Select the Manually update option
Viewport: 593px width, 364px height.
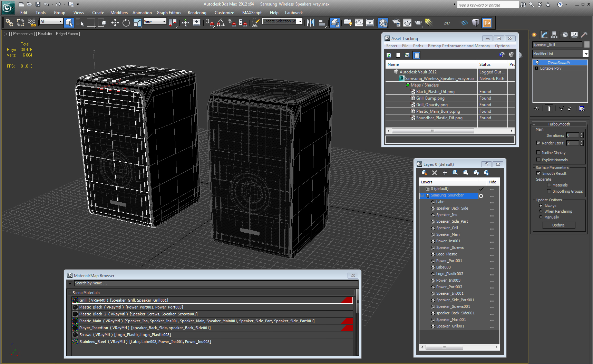click(541, 217)
